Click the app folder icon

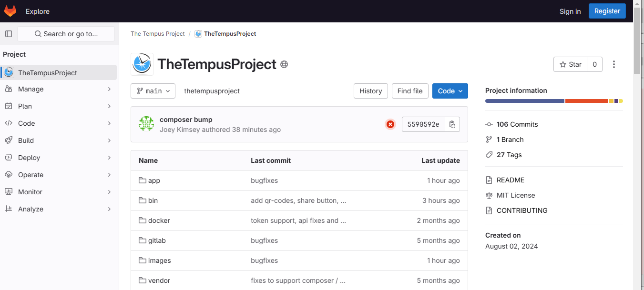point(143,180)
